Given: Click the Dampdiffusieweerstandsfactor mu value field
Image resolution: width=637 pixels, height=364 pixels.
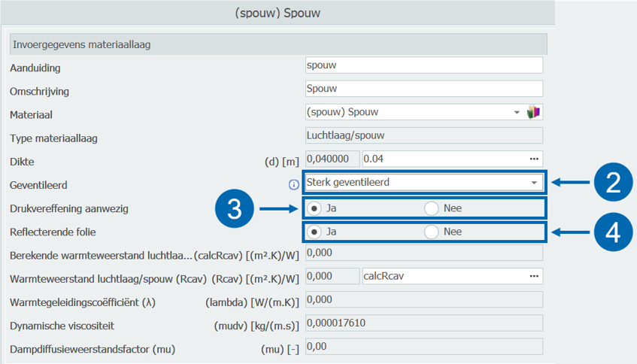Looking at the screenshot, I should tap(423, 347).
